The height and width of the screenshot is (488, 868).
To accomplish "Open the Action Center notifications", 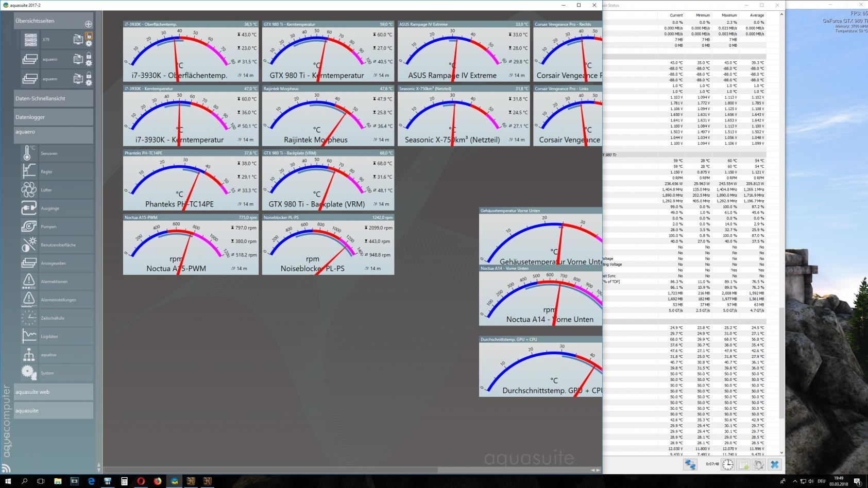I will [858, 481].
